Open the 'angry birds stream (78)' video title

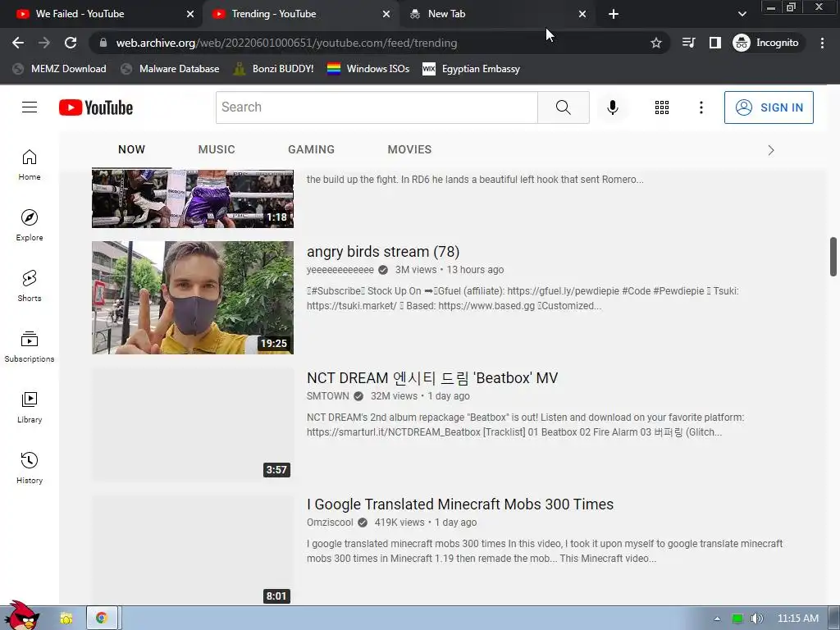coord(383,251)
